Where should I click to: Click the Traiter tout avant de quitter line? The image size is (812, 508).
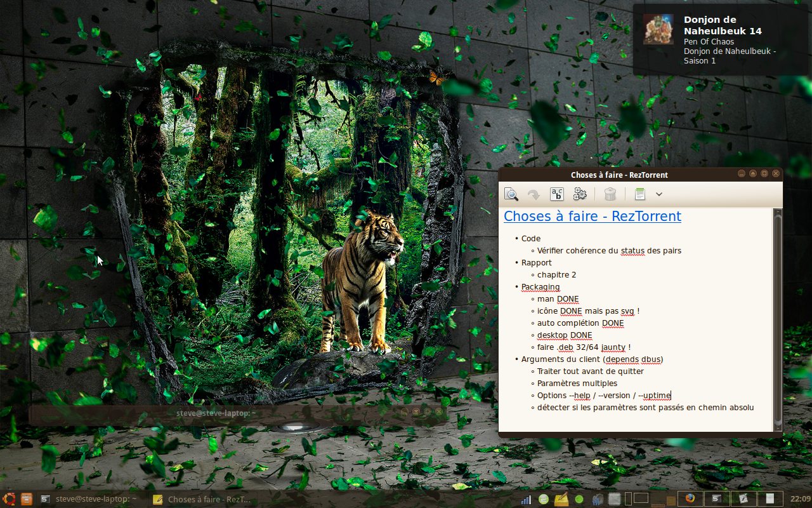tap(590, 371)
